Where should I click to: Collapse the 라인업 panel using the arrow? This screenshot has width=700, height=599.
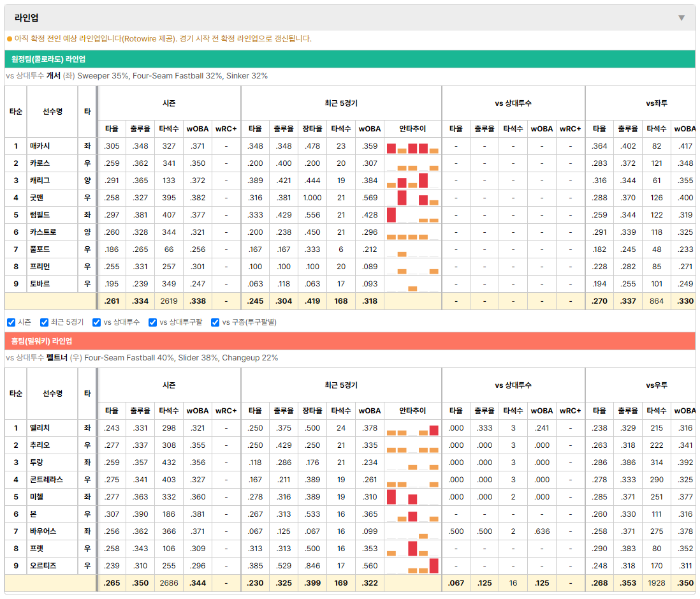682,18
